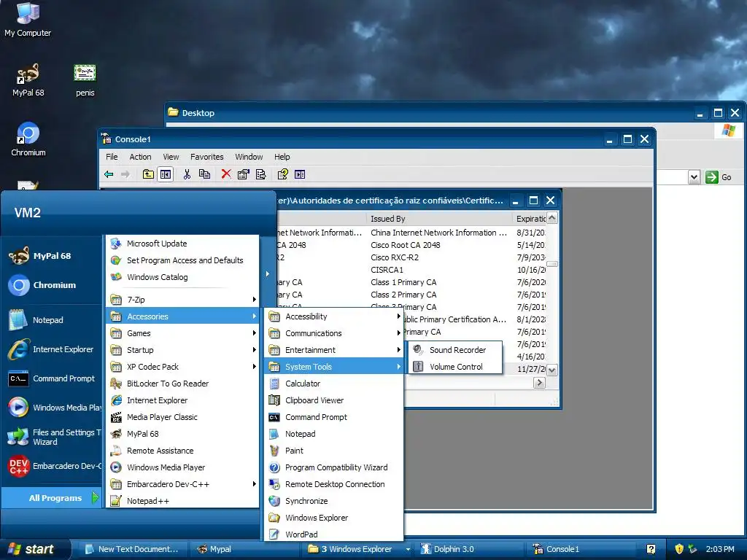
Task: Select Cisco Root CA 2048 issued-by cell
Action: point(406,245)
